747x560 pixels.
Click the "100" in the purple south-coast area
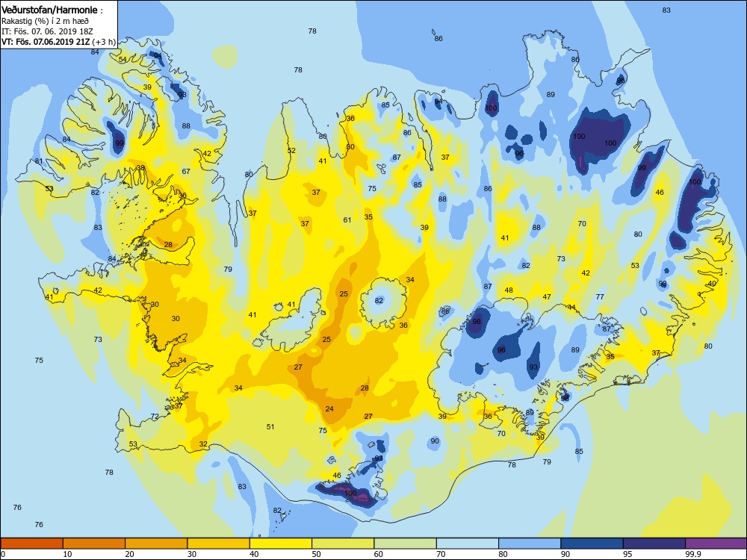350,493
